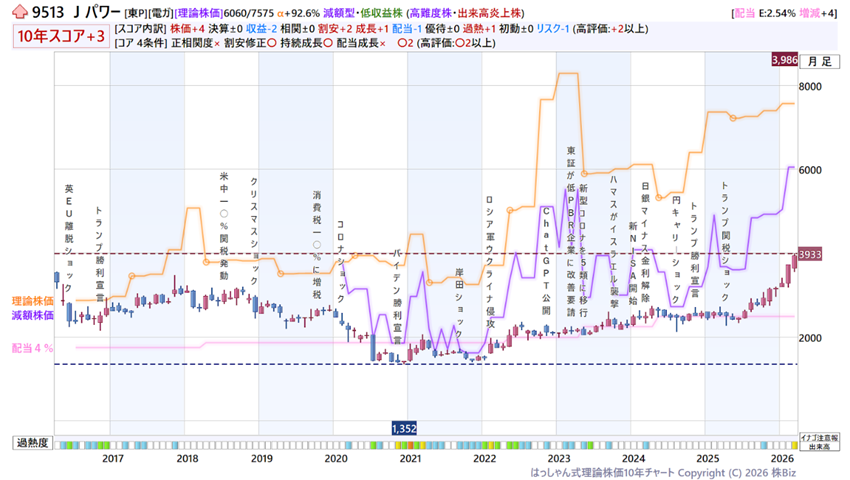The width and height of the screenshot is (850, 480).
Task: Click the イナゴ注意報 出来高 badge
Action: (x=814, y=442)
